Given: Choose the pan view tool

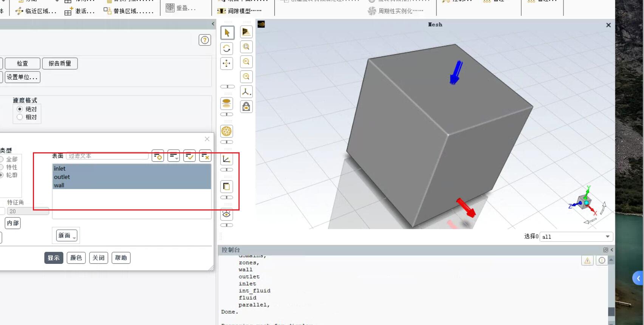Looking at the screenshot, I should click(x=227, y=63).
